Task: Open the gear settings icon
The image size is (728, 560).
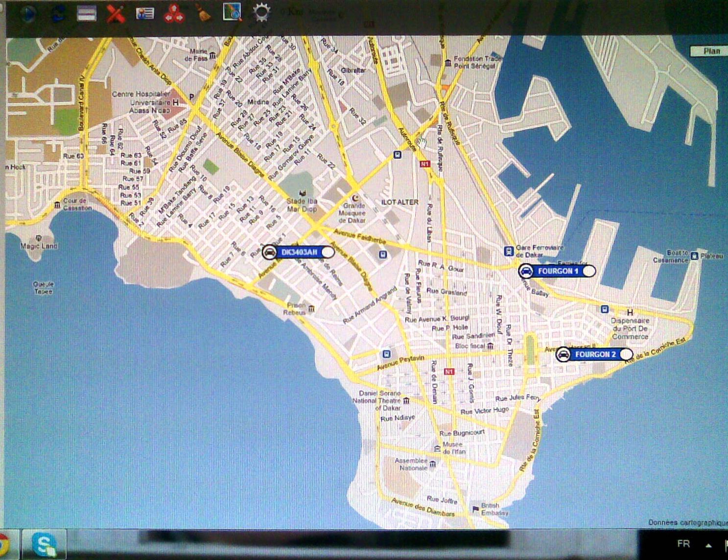Action: click(x=261, y=12)
